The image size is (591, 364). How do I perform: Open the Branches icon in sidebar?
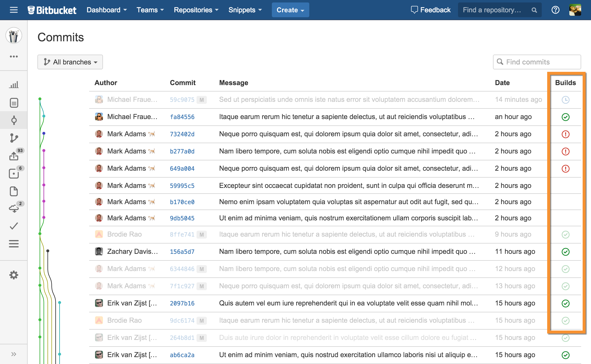click(14, 138)
